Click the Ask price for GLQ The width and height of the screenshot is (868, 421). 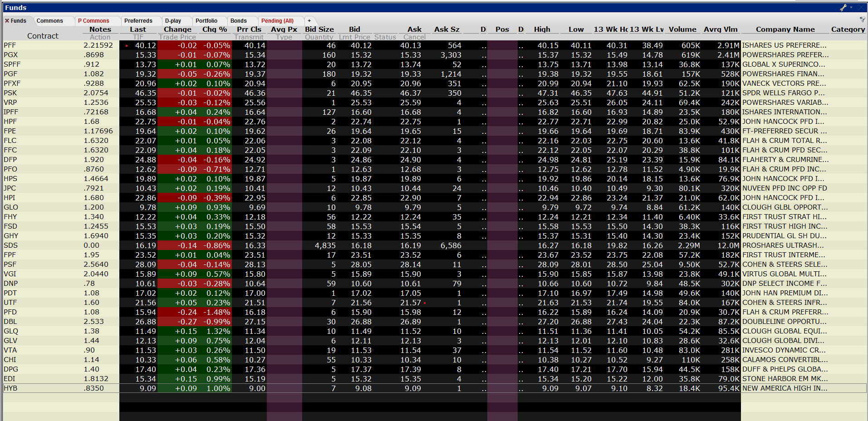pyautogui.click(x=410, y=331)
